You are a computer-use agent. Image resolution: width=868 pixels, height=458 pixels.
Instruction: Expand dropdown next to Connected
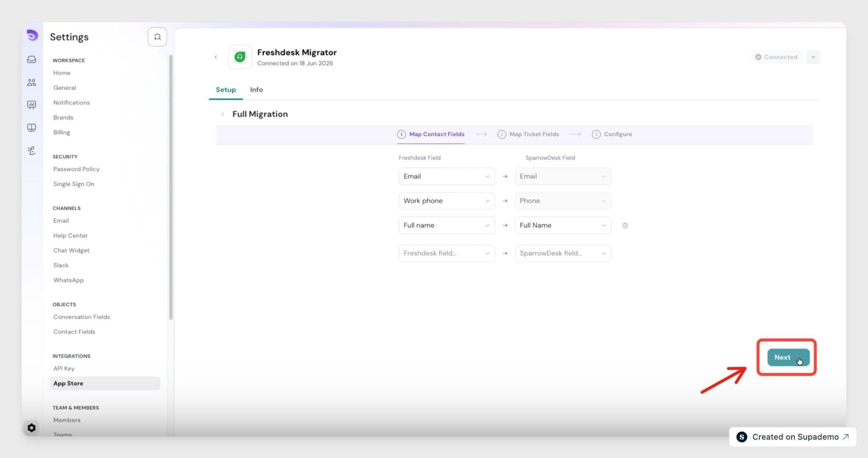coord(813,57)
